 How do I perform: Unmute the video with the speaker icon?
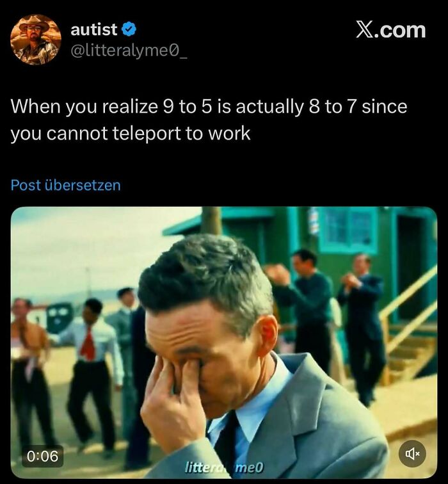pos(413,454)
